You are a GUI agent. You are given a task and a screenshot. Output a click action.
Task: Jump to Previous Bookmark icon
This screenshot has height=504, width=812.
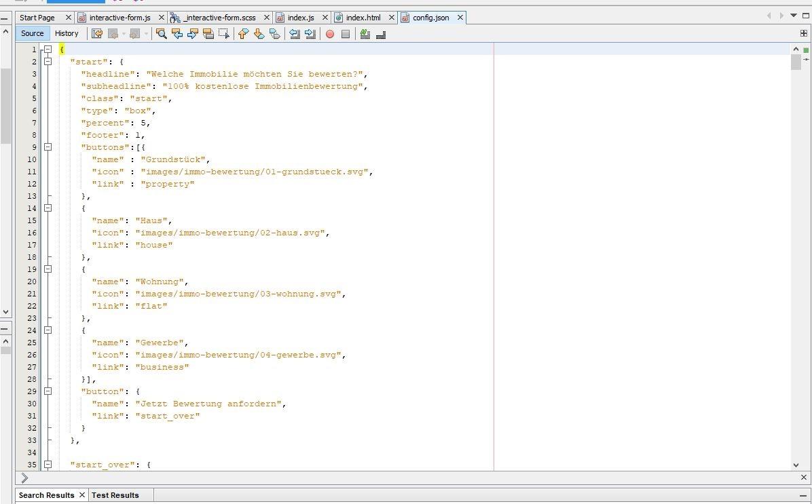click(243, 33)
